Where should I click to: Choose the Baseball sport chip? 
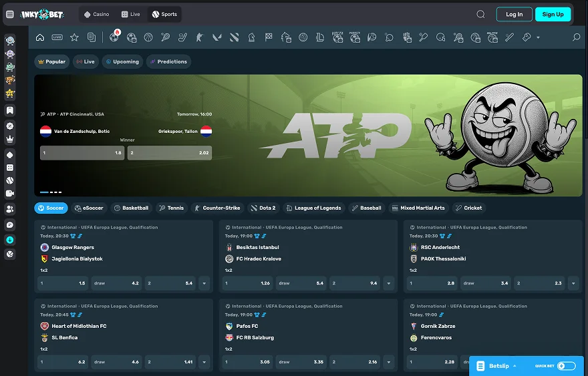[x=366, y=208]
